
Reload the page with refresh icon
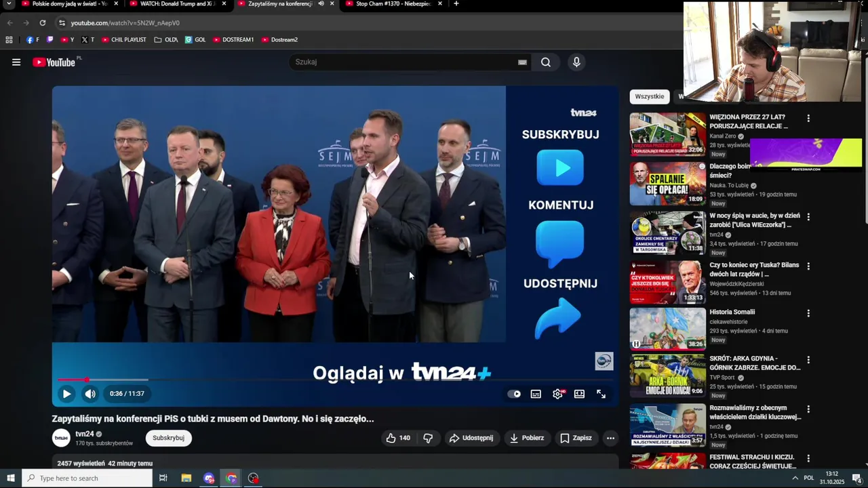tap(42, 23)
